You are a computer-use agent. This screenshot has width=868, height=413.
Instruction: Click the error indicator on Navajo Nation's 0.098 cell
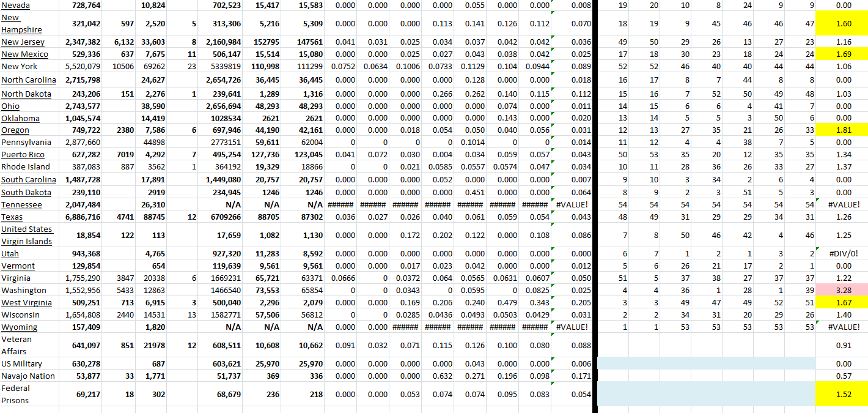553,372
